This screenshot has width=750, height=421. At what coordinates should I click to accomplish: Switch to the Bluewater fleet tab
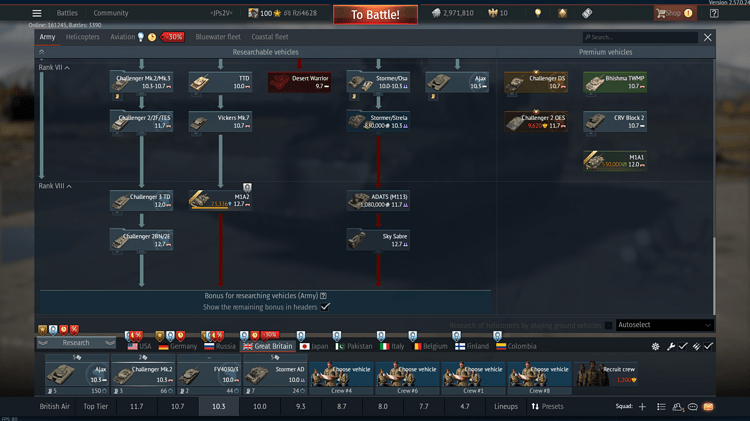pos(218,37)
